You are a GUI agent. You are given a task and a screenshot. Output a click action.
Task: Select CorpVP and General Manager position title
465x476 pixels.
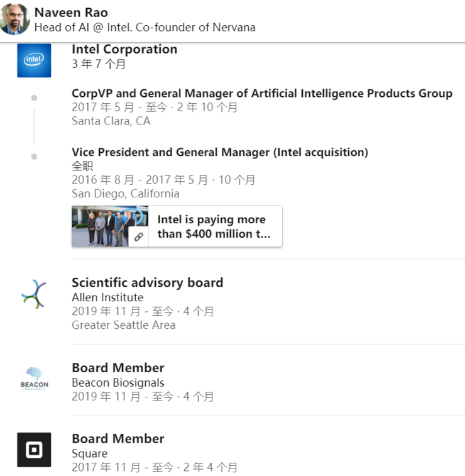click(x=261, y=93)
